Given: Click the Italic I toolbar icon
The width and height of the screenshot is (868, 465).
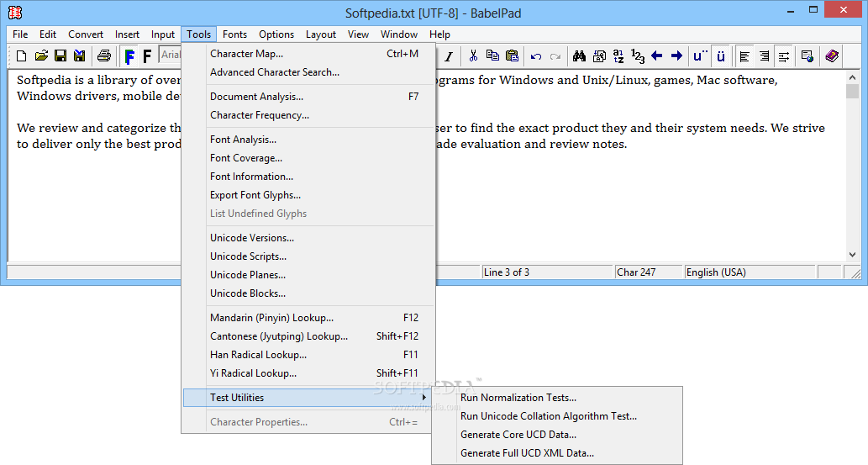Looking at the screenshot, I should (x=449, y=56).
